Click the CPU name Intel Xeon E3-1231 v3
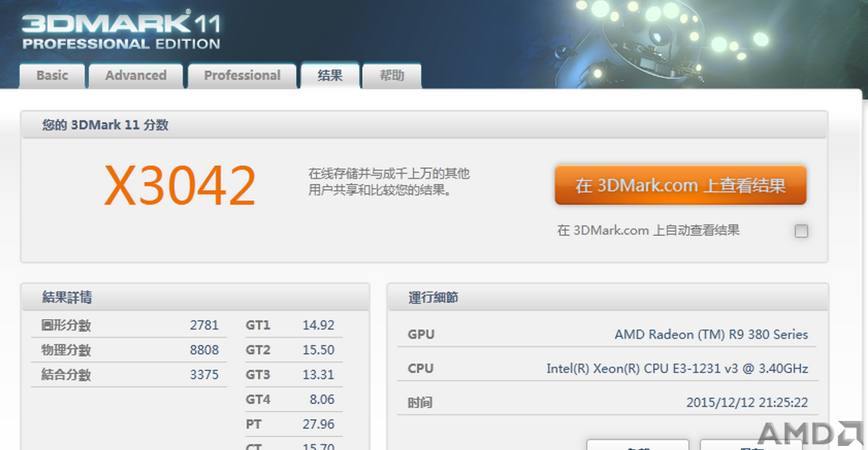868x450 pixels. (x=677, y=368)
